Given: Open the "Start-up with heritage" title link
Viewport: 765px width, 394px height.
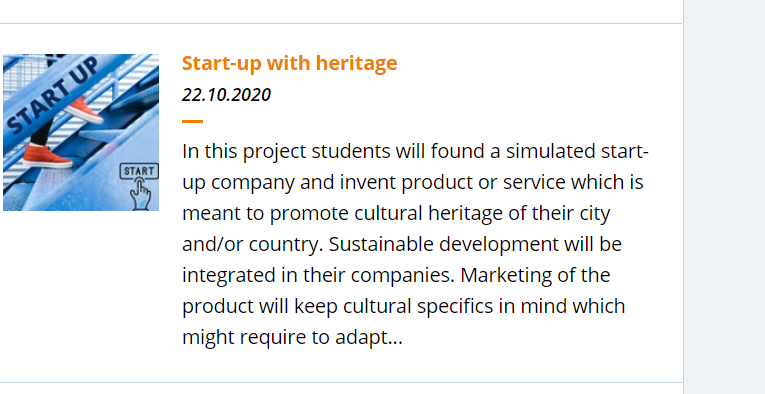Looking at the screenshot, I should tap(289, 63).
